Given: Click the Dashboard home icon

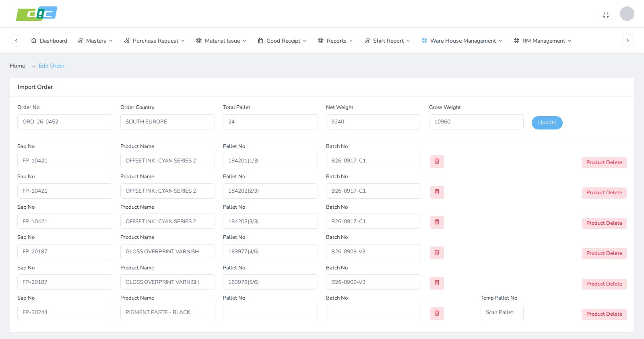Looking at the screenshot, I should 34,41.
